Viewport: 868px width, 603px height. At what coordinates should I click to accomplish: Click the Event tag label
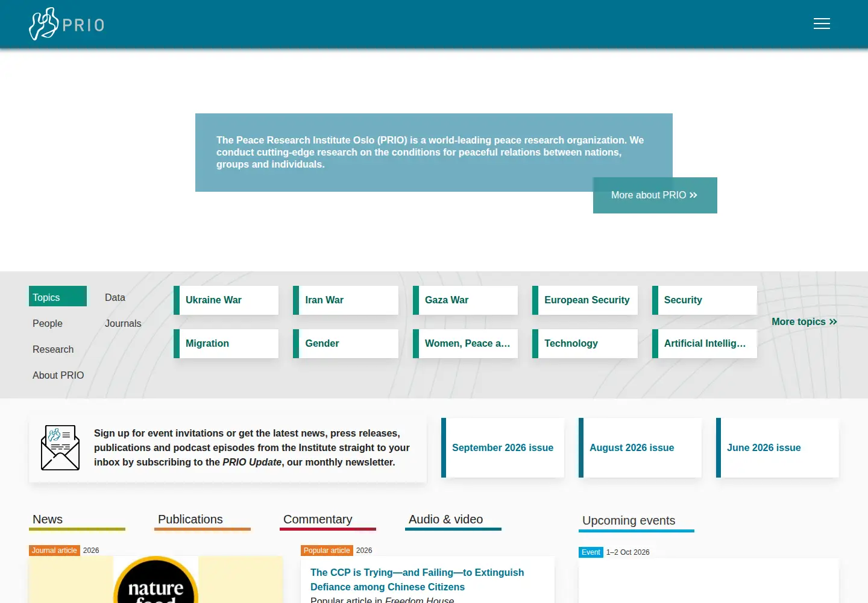click(x=591, y=552)
